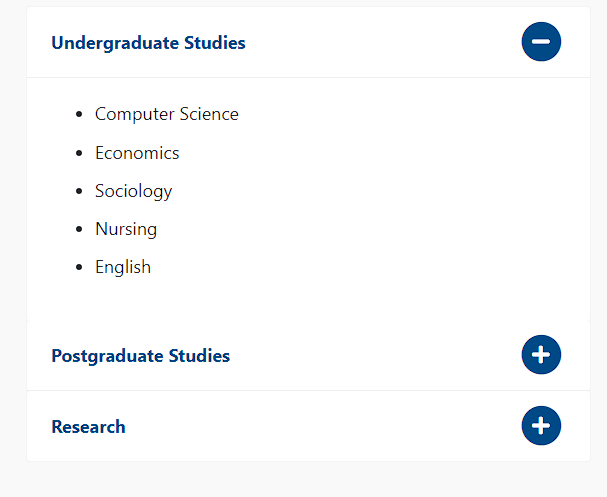Click the word Studies in Undergraduate Studies
This screenshot has width=607, height=497.
[x=214, y=43]
